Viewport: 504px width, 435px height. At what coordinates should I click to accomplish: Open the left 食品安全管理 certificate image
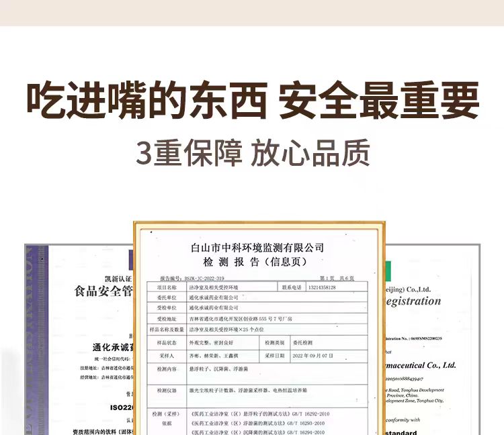pos(79,340)
